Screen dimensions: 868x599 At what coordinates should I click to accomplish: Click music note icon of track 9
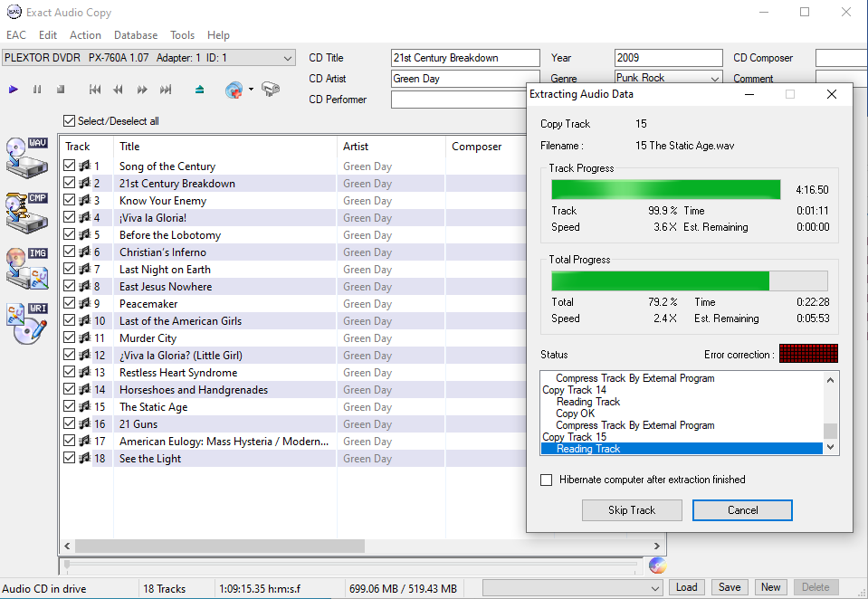[85, 303]
